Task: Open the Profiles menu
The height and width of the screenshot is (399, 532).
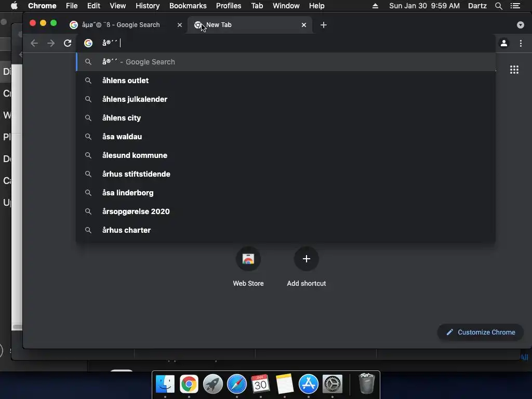Action: tap(229, 6)
